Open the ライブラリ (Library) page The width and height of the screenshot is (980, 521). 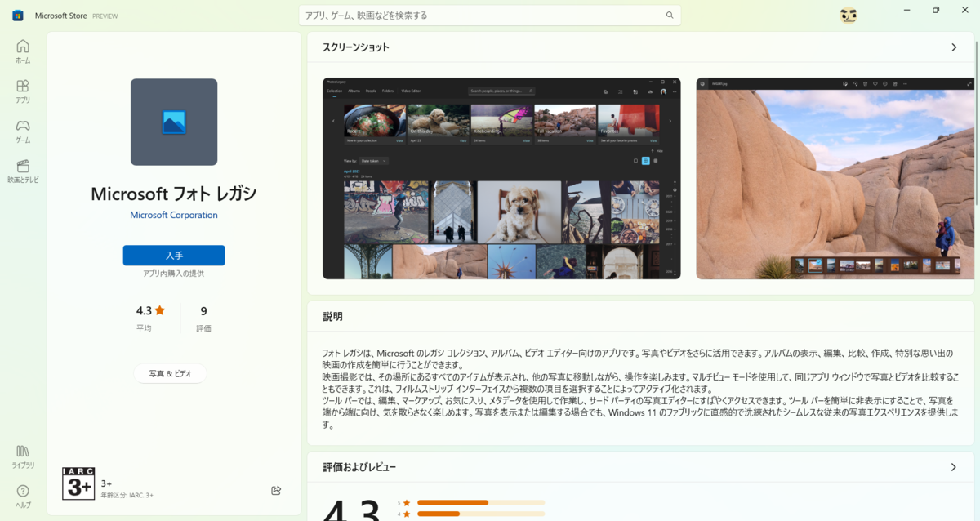coord(23,456)
